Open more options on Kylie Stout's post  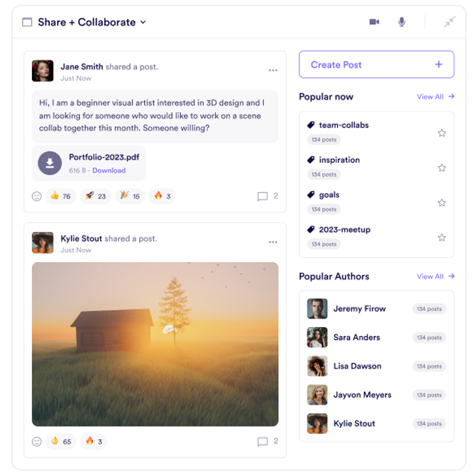tap(273, 242)
